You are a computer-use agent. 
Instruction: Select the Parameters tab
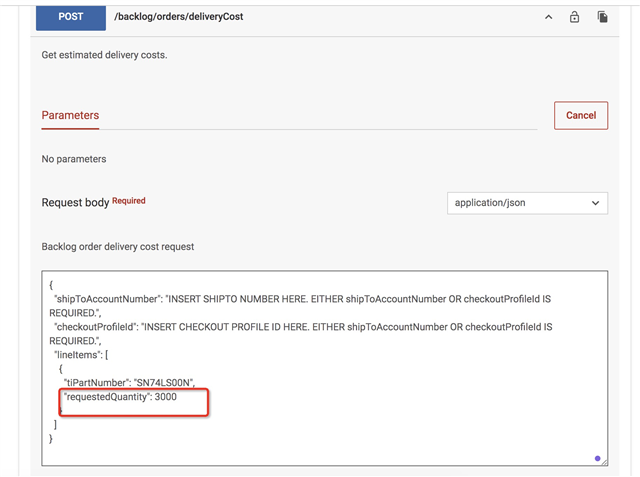click(70, 115)
